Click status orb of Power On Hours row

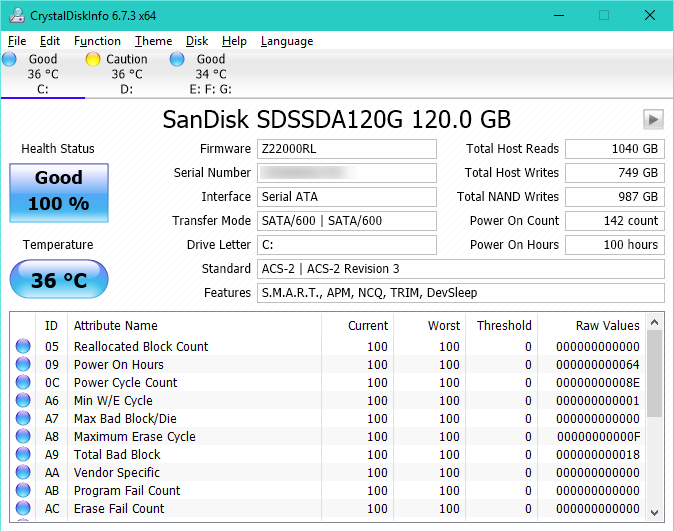point(23,364)
